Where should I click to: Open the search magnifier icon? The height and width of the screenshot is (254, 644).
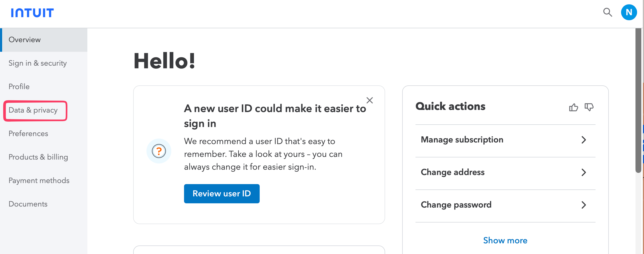pyautogui.click(x=608, y=12)
